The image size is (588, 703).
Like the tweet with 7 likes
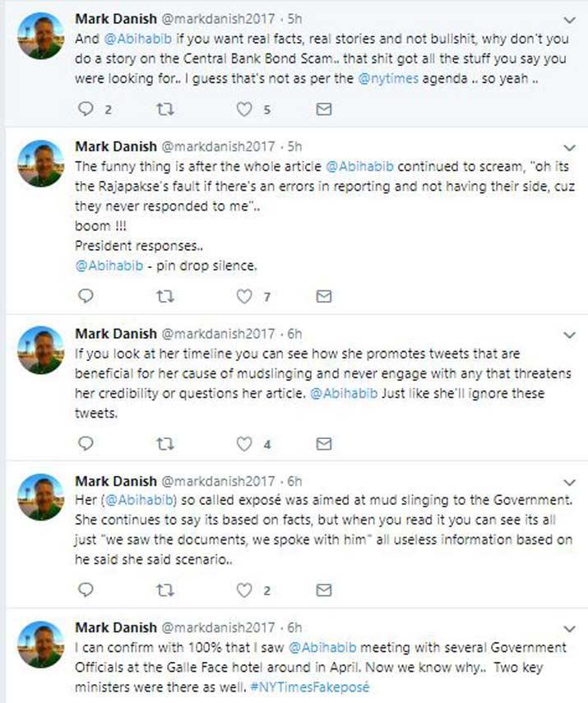[244, 297]
